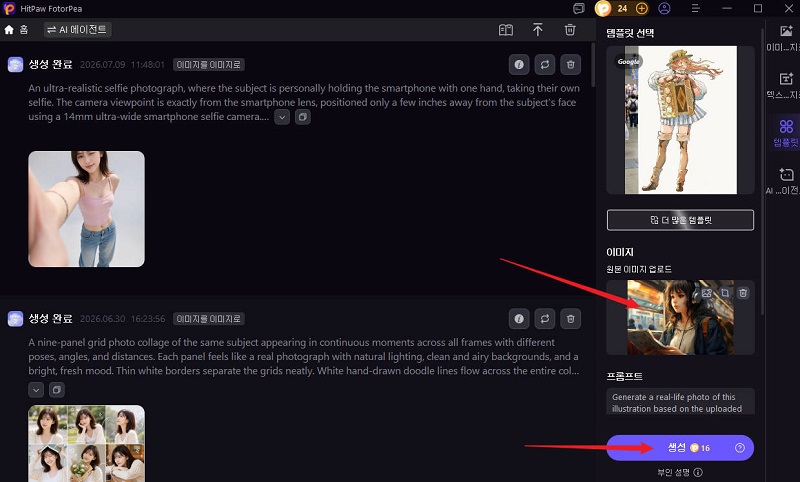Remove the uploaded original image
800x482 pixels.
coord(743,293)
